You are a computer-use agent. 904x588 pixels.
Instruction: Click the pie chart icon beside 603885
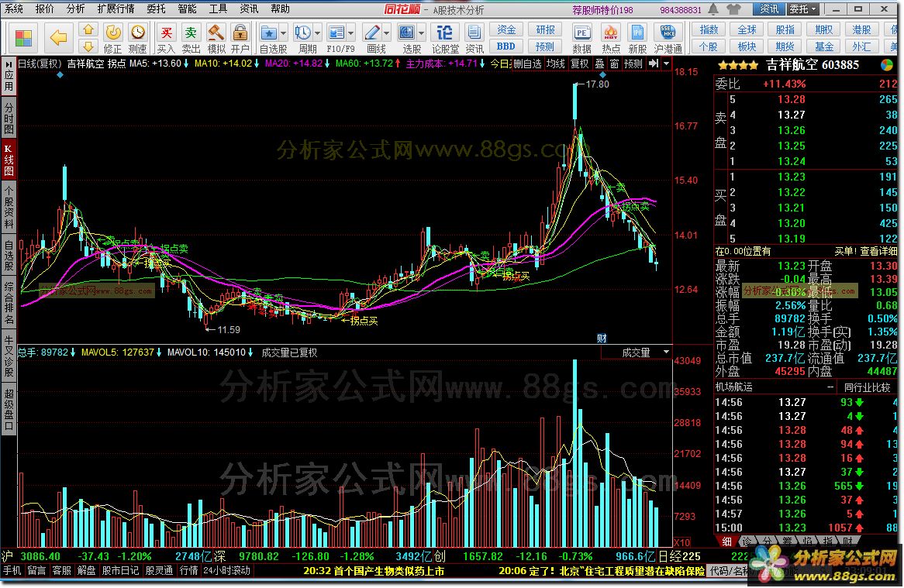(887, 65)
